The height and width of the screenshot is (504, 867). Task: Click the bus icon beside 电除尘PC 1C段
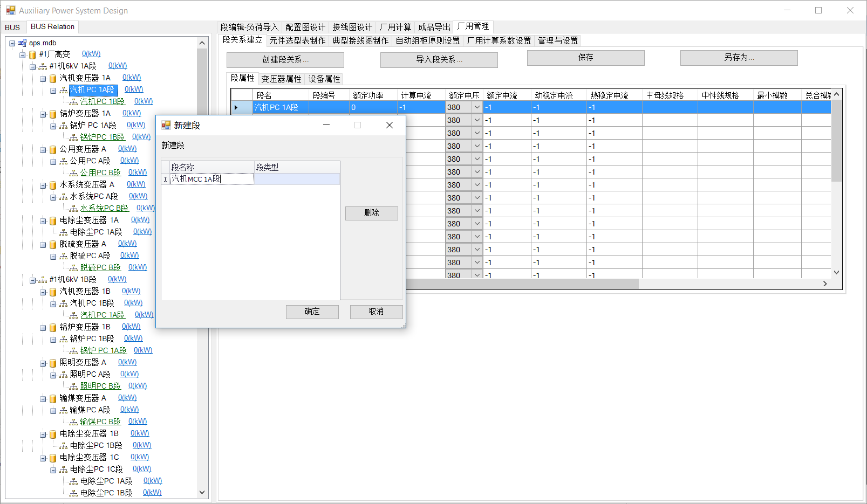pos(63,470)
